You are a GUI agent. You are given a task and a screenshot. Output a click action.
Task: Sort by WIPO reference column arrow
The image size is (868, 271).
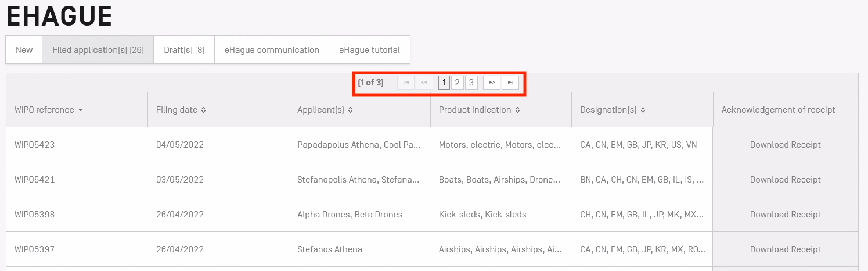point(80,110)
